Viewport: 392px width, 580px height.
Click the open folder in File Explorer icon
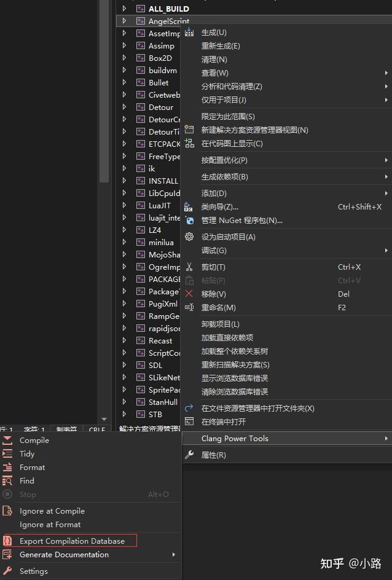point(189,408)
